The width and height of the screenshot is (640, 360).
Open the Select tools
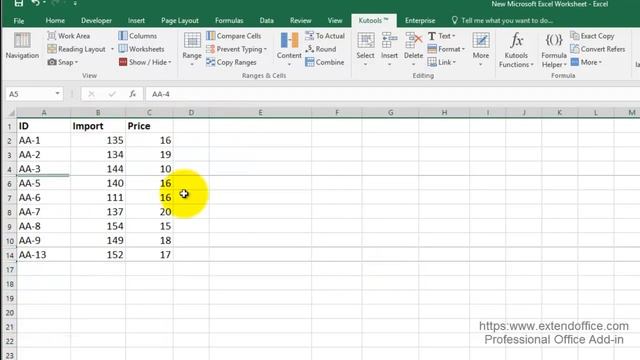coord(365,49)
